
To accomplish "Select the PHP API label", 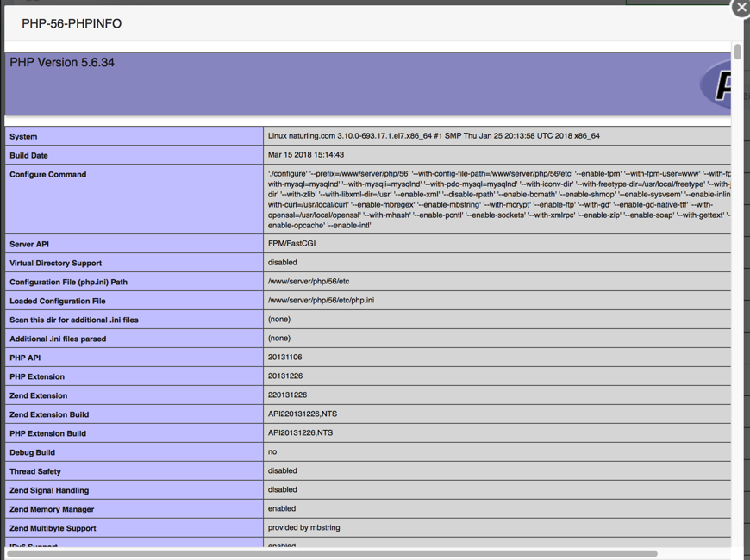I will click(x=25, y=358).
